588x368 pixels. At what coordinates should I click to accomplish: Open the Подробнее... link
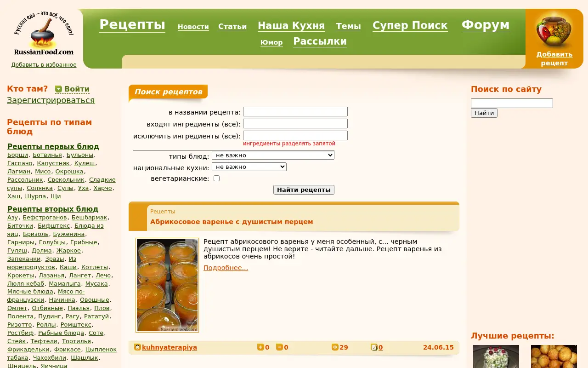pos(226,268)
